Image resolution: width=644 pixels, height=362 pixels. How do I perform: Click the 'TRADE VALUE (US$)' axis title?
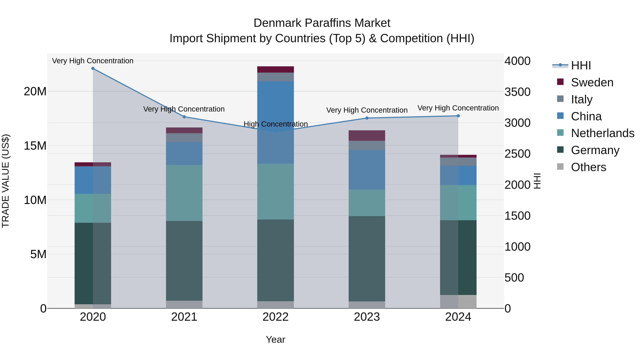[x=6, y=181]
